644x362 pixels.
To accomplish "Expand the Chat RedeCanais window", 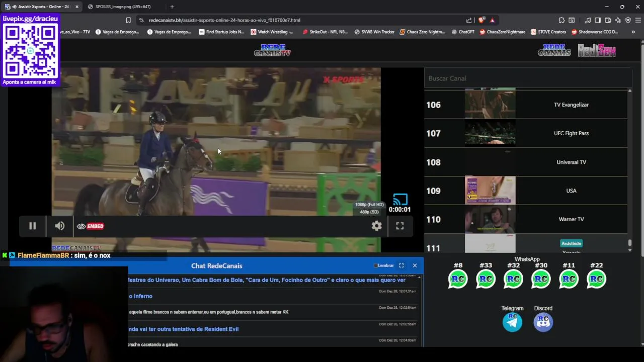I will 401,265.
